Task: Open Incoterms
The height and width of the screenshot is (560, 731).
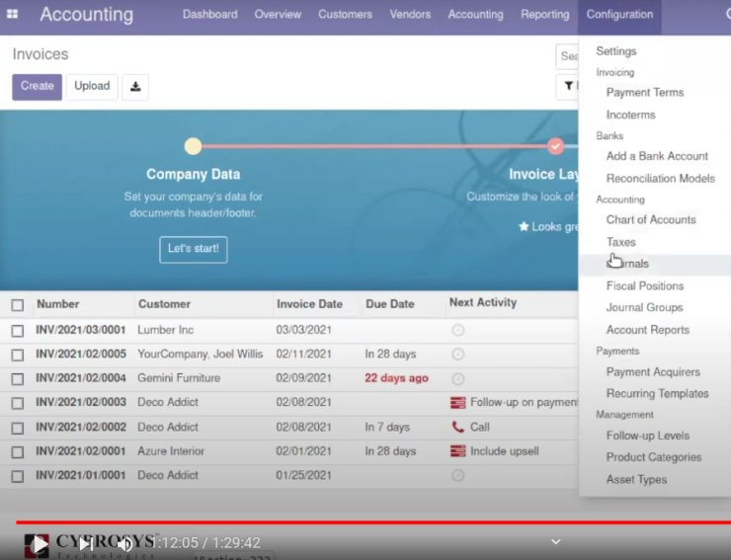Action: [630, 115]
